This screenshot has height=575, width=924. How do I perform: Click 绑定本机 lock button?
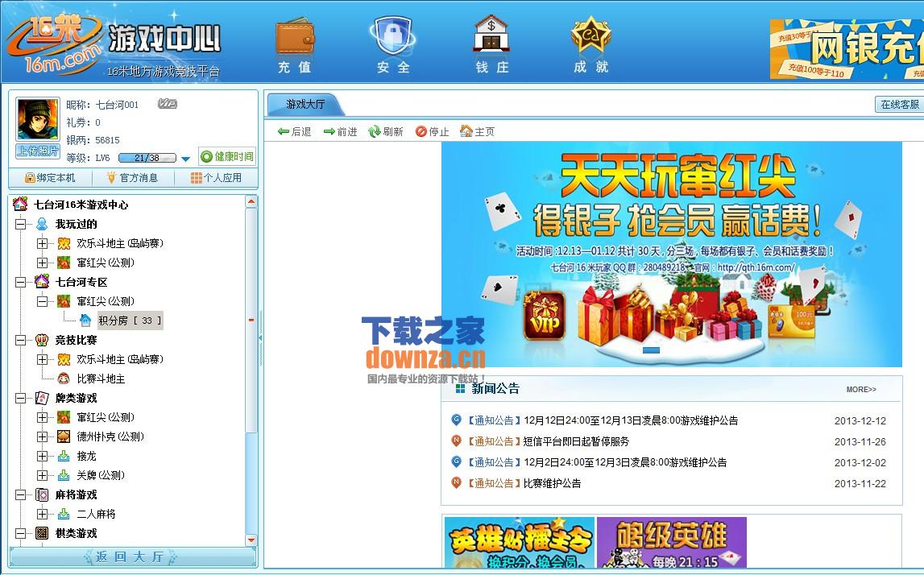tap(50, 178)
